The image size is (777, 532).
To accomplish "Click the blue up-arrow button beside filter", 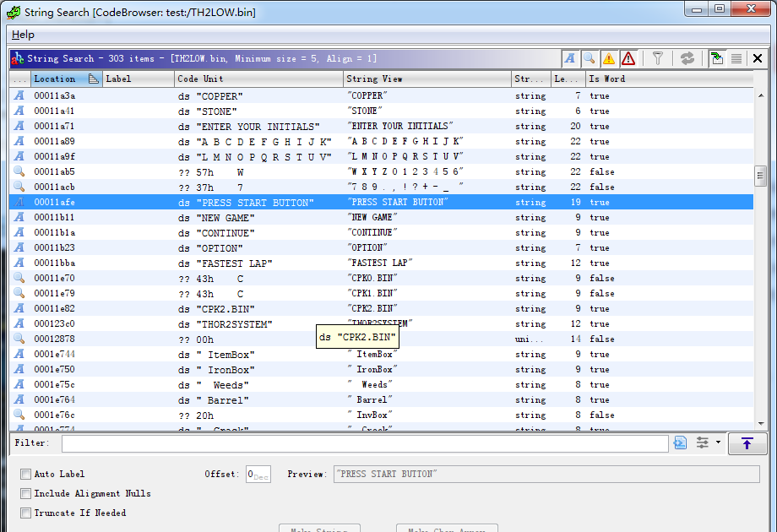I will coord(747,442).
